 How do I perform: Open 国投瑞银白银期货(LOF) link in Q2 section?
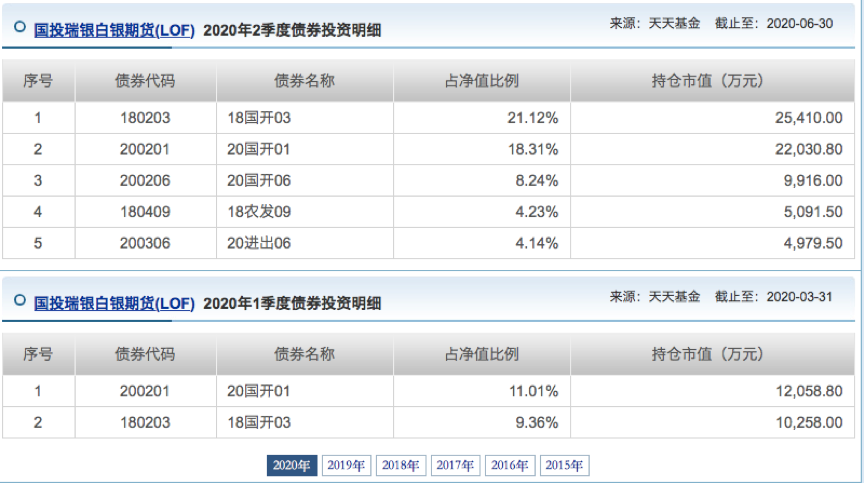click(114, 30)
